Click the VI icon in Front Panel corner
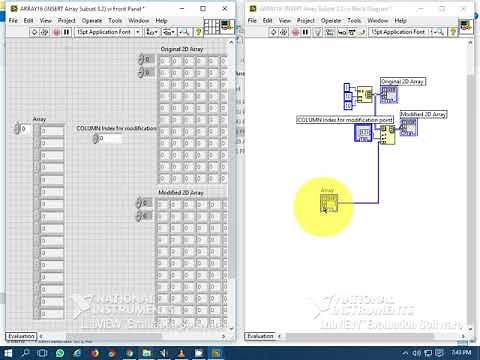The image size is (480, 360). point(227,25)
